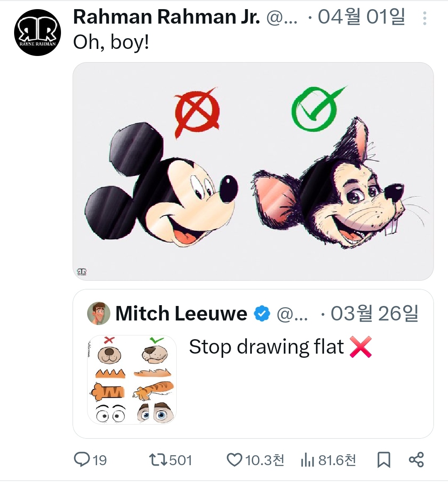Viewport: 448px width, 483px height.
Task: Open the share icon
Action: tap(416, 459)
